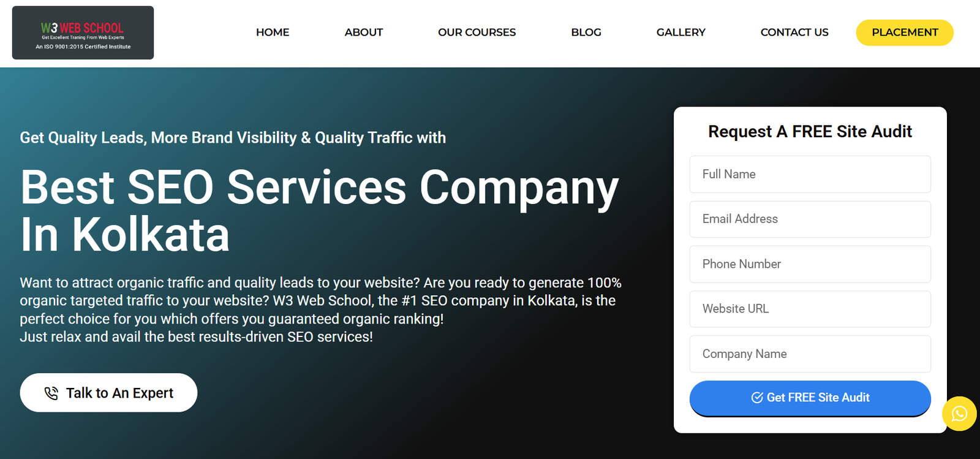Select CONTACT US in navigation
Image resolution: width=980 pixels, height=459 pixels.
pyautogui.click(x=794, y=32)
